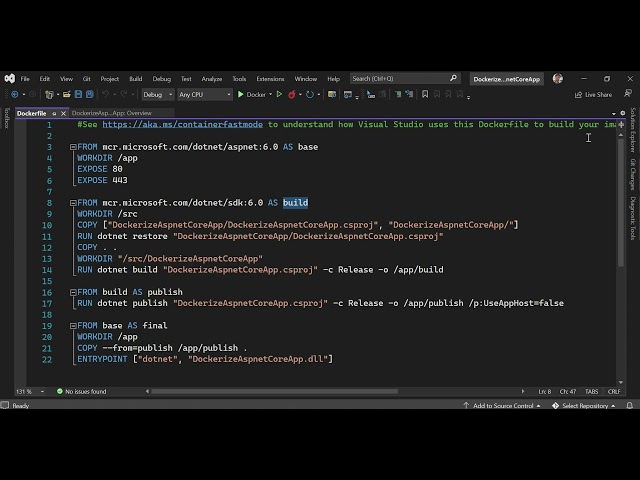Open the Git Changes side tab
Screen dimensions: 640x480
pos(633,174)
